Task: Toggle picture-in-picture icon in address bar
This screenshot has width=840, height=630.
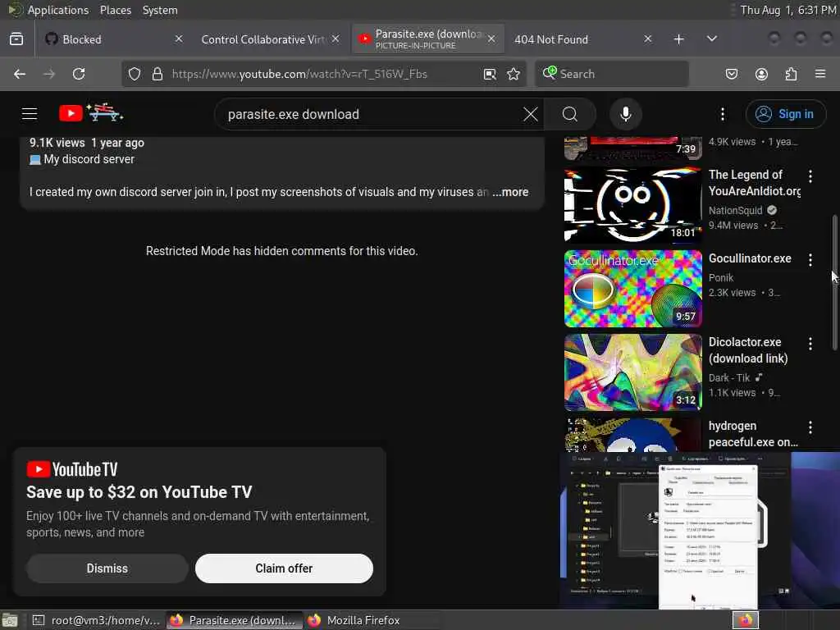Action: 490,74
